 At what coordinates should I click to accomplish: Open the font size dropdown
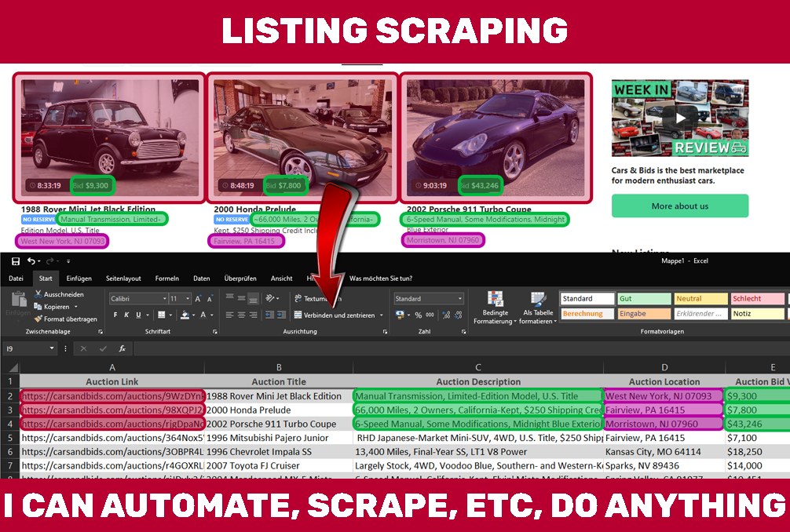pyautogui.click(x=187, y=298)
